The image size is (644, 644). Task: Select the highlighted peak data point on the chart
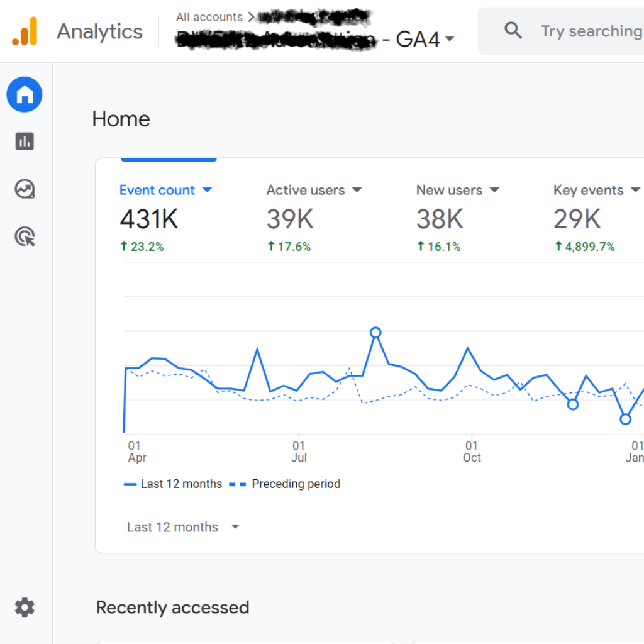pyautogui.click(x=375, y=331)
